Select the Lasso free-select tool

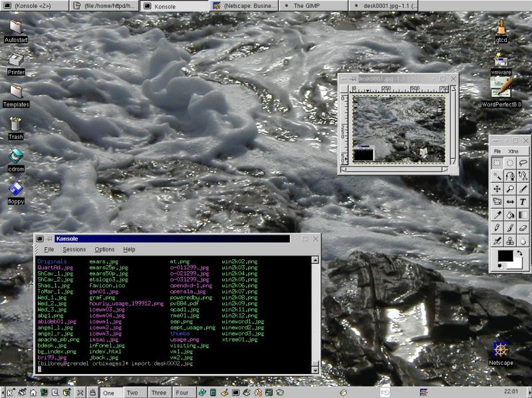point(523,163)
